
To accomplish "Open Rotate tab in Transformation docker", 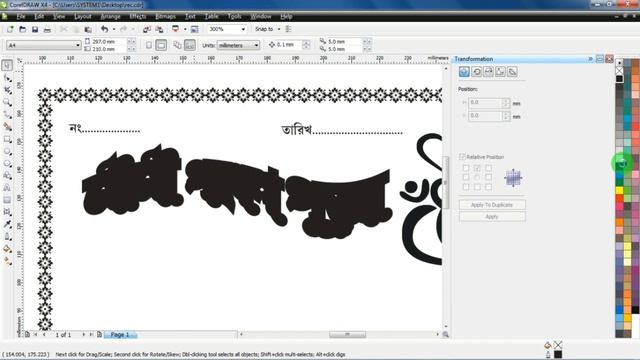I will coord(476,72).
